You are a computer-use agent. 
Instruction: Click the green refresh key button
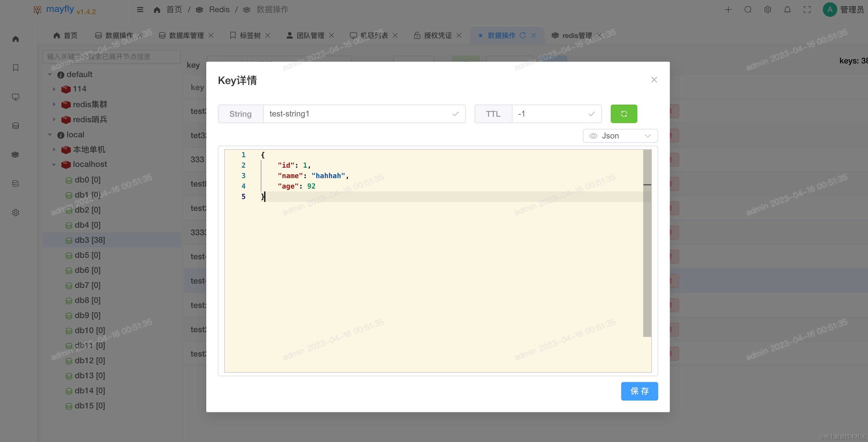(624, 114)
